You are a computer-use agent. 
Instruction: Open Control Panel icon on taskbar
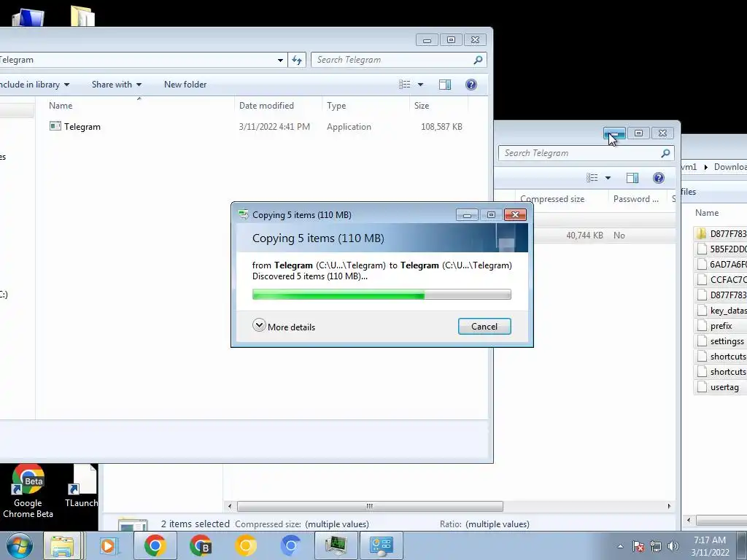[x=381, y=545]
